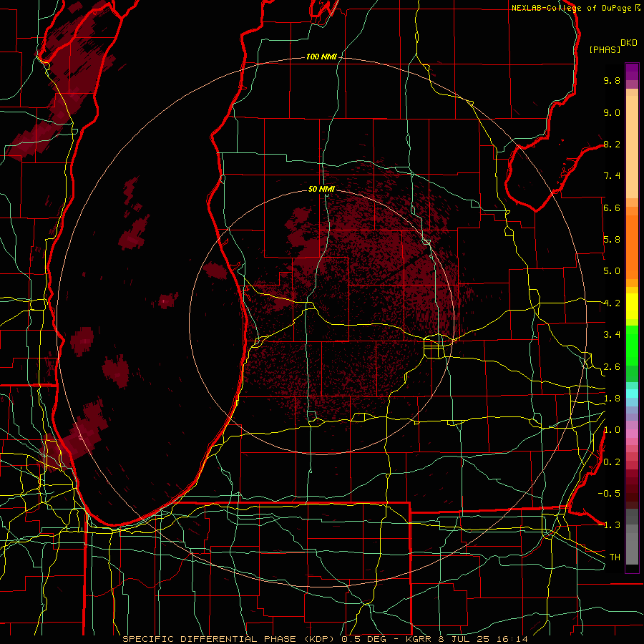Click the 100 NMI range ring label
This screenshot has height=644, width=644.
click(x=321, y=57)
